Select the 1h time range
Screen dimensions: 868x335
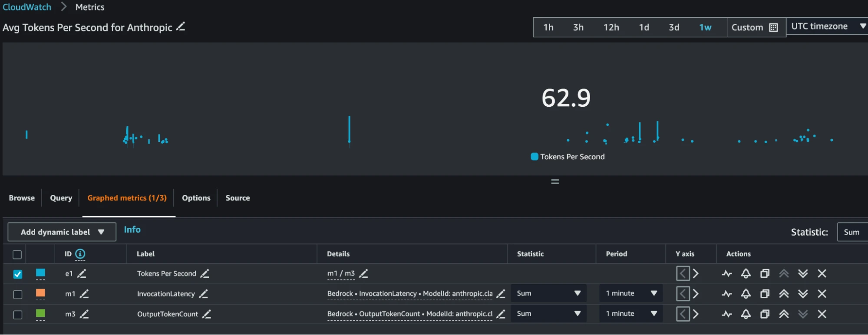(548, 27)
